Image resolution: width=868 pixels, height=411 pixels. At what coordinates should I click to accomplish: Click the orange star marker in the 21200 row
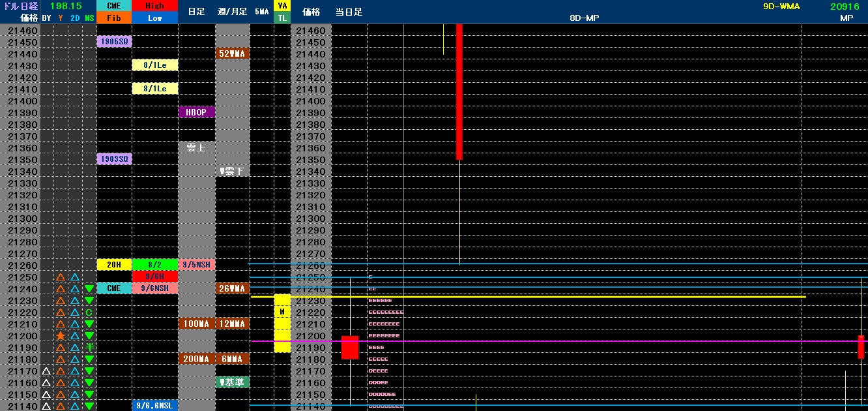61,336
